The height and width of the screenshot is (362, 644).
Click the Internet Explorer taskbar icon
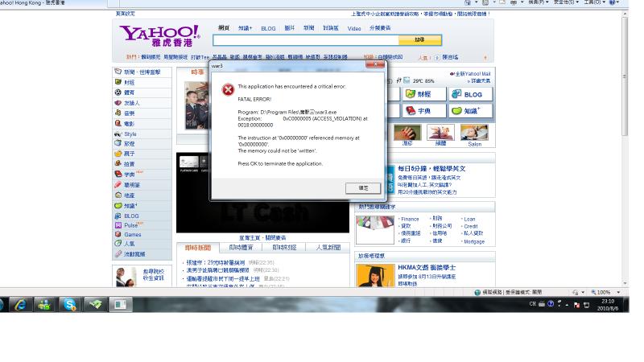point(19,305)
